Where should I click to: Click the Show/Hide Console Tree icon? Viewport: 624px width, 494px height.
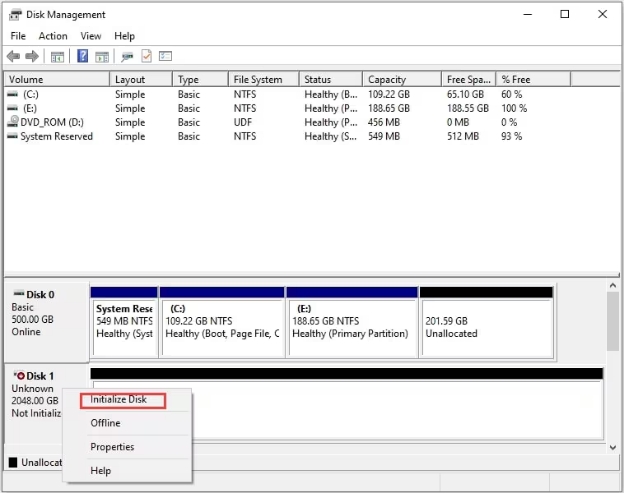[58, 56]
